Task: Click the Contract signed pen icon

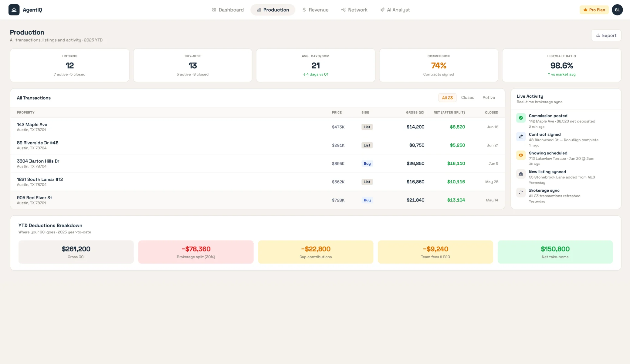Action: pos(521,136)
